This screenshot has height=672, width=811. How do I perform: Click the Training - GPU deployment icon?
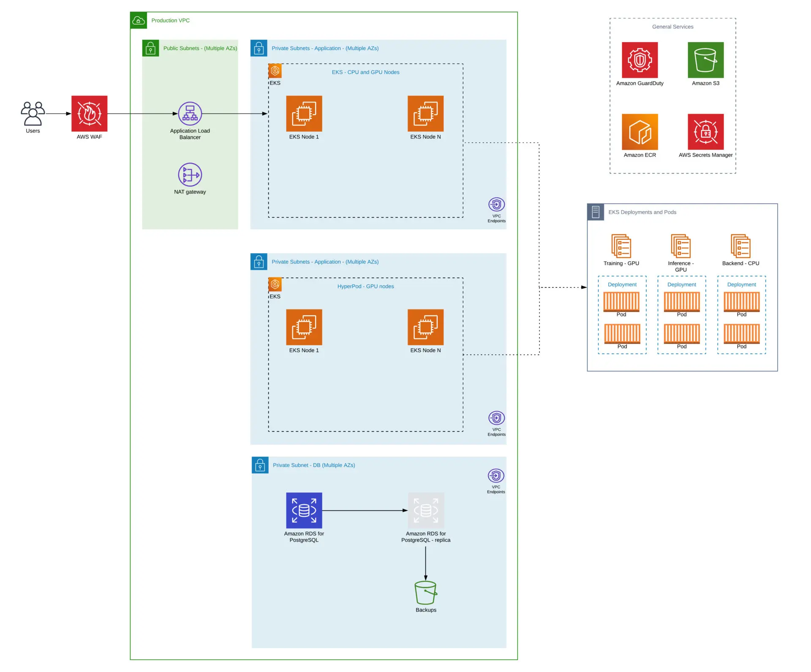coord(621,246)
